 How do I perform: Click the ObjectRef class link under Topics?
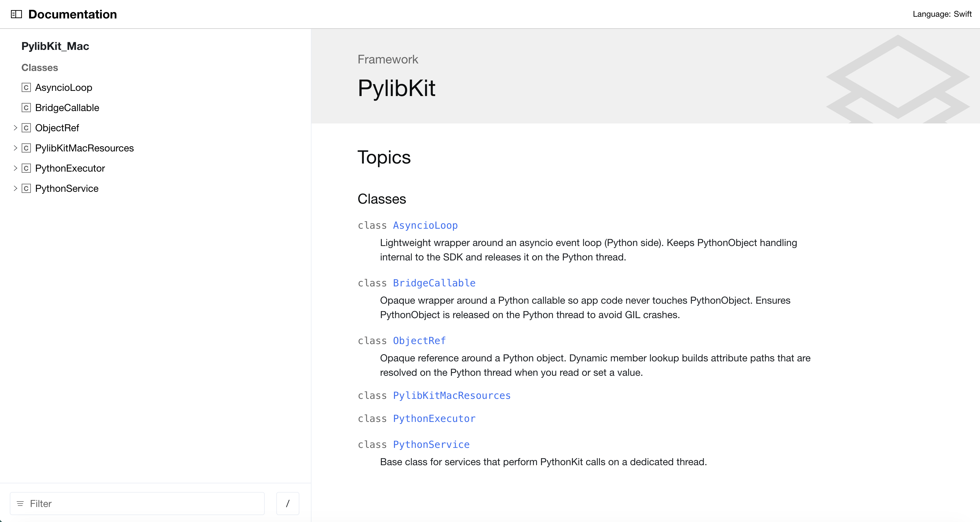coord(419,341)
